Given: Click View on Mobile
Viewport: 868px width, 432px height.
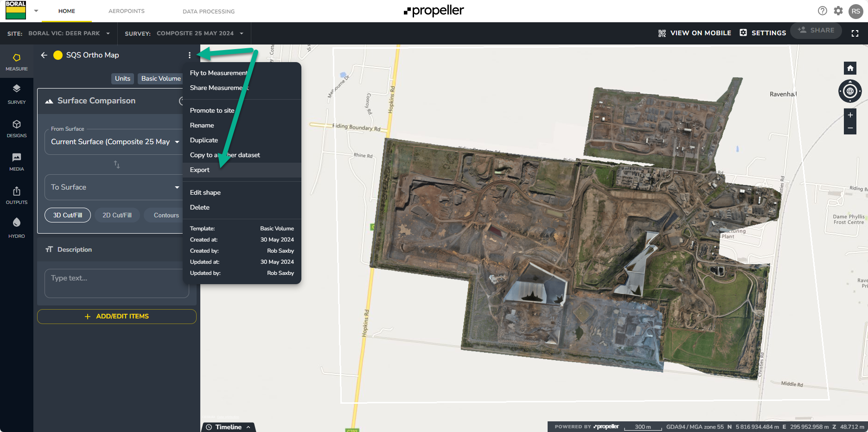Looking at the screenshot, I should click(x=695, y=33).
